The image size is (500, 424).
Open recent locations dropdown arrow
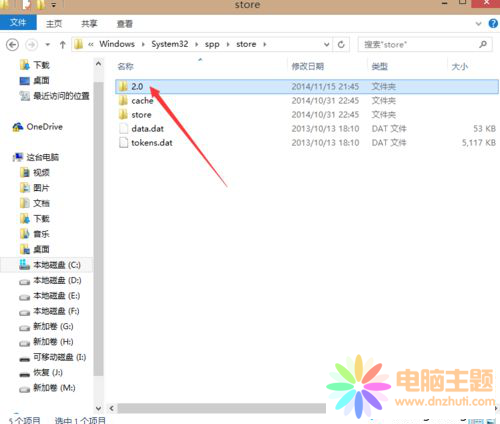point(48,44)
